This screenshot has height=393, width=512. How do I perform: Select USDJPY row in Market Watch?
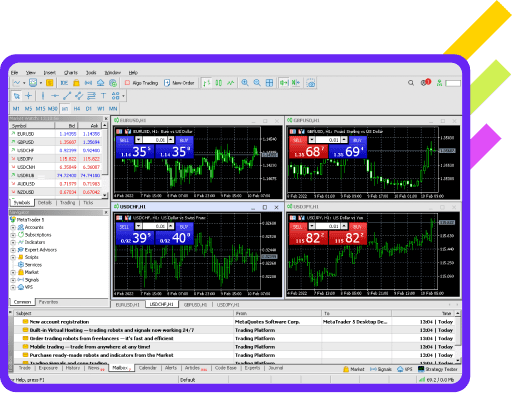(55, 159)
